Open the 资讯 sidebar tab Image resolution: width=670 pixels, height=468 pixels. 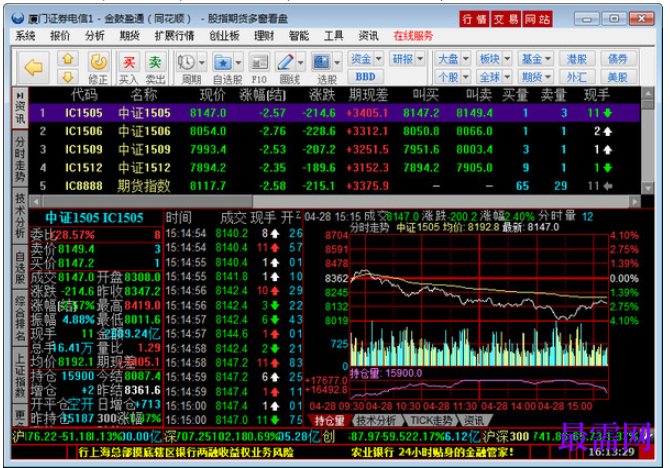tap(20, 107)
